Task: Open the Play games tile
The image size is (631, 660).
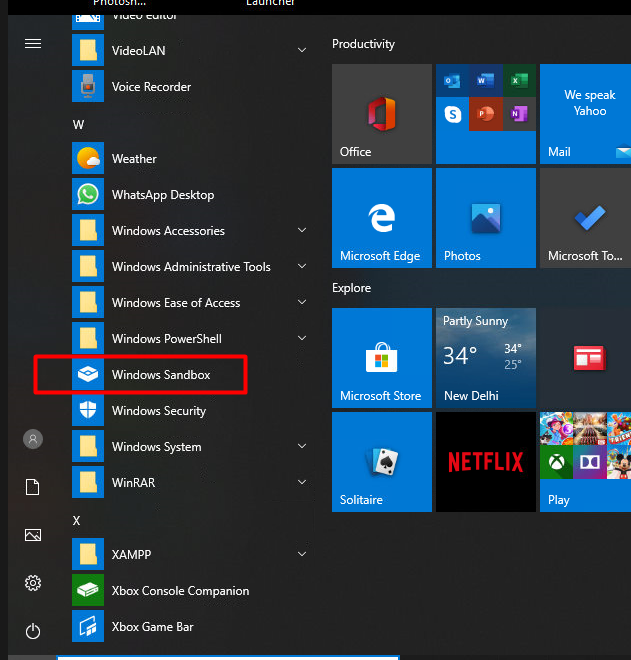Action: (586, 462)
